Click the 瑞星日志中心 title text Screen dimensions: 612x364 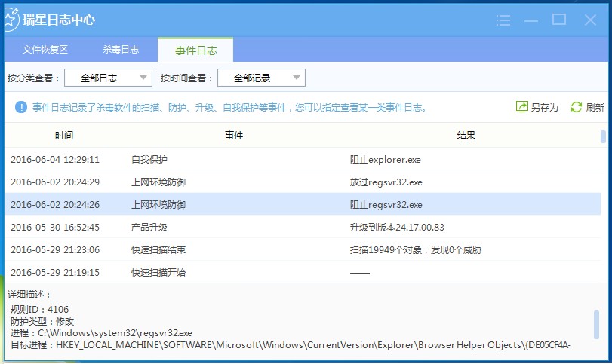click(59, 20)
